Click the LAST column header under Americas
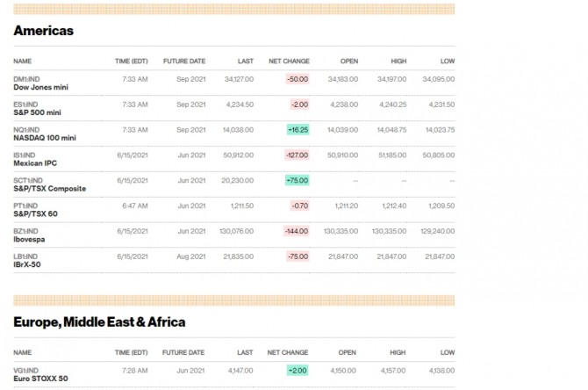This screenshot has width=588, height=390. click(x=245, y=61)
